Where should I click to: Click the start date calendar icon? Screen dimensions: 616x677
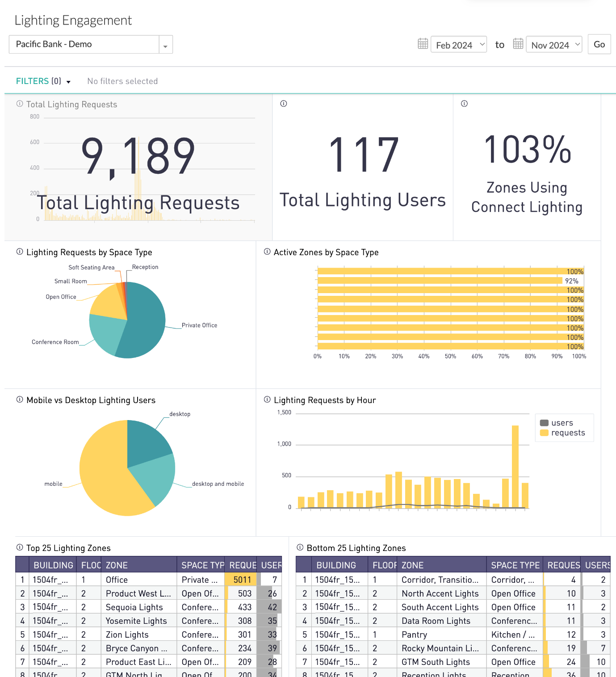pyautogui.click(x=423, y=44)
